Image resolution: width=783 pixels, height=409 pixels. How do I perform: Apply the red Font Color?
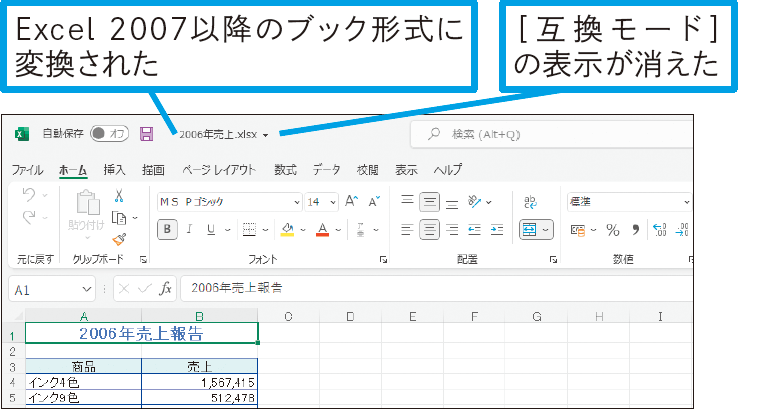tap(323, 229)
